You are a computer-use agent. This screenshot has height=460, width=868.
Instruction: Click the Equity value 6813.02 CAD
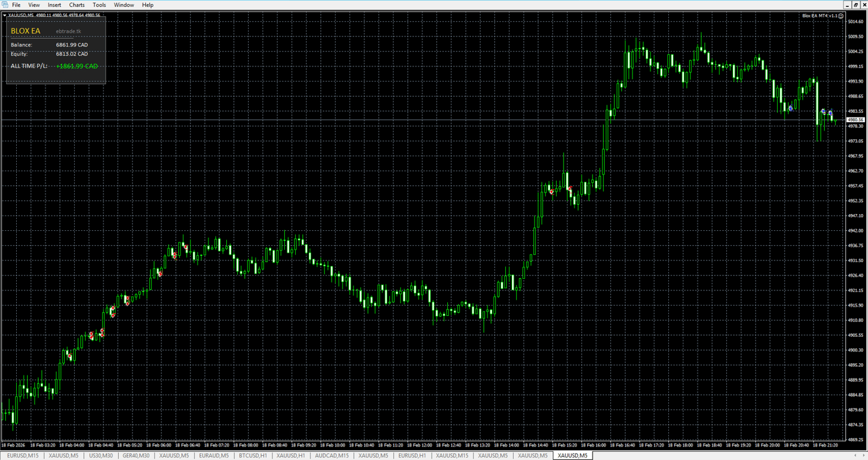click(x=72, y=54)
